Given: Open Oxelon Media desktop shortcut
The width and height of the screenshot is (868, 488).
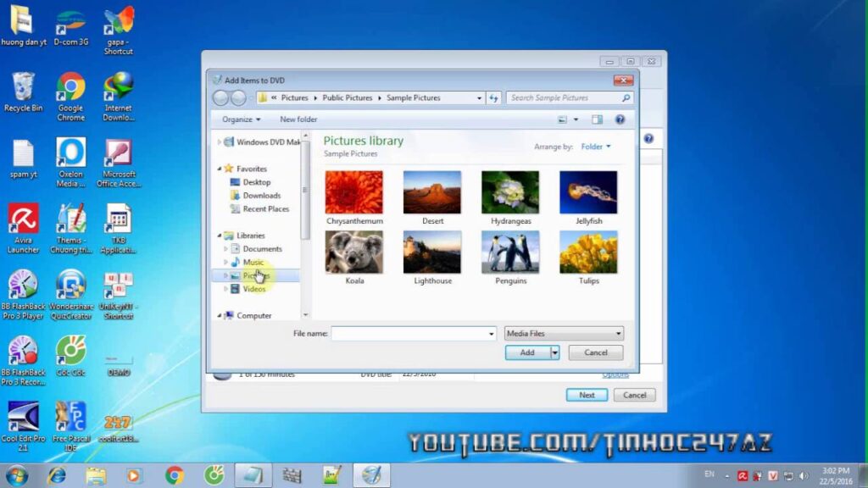Looking at the screenshot, I should pyautogui.click(x=71, y=163).
